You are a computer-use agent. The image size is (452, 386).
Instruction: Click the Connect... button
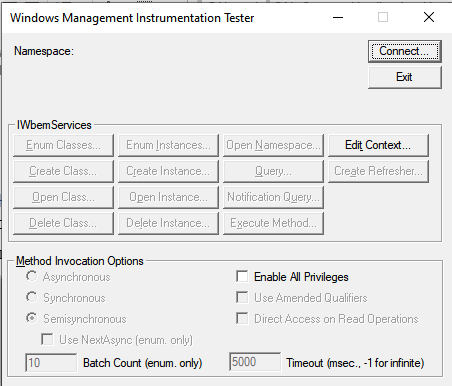tap(405, 51)
